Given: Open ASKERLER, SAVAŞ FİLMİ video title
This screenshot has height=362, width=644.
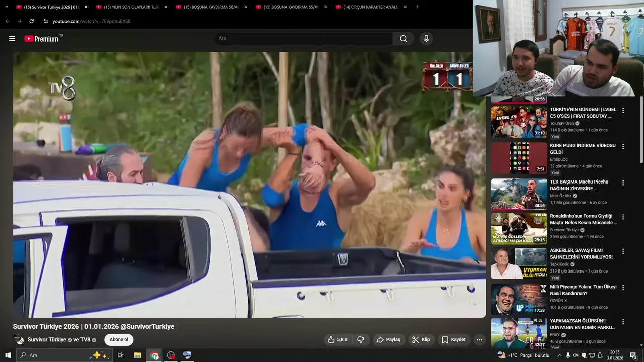Looking at the screenshot, I should pos(582,254).
